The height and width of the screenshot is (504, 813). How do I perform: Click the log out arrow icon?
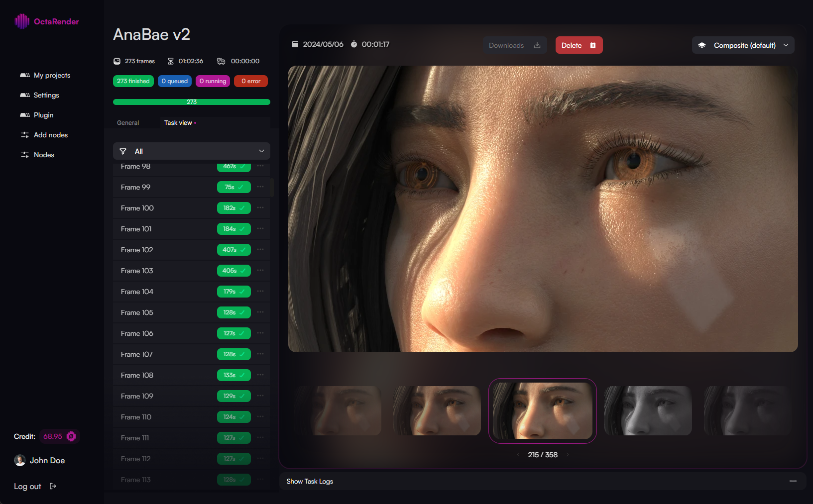[x=53, y=486]
